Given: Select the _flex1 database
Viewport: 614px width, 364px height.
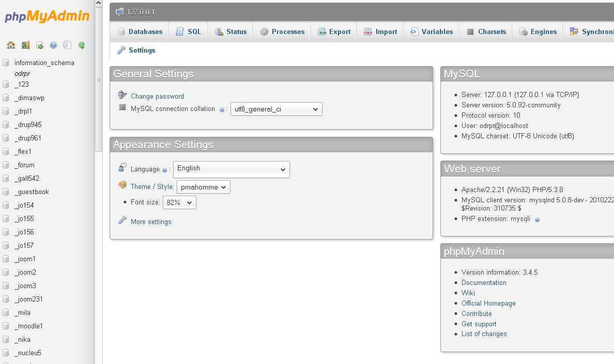Looking at the screenshot, I should [x=23, y=152].
